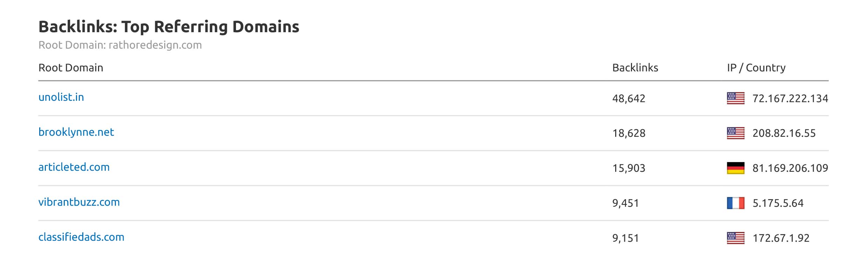Click the 15,903 backlinks figure

[629, 169]
